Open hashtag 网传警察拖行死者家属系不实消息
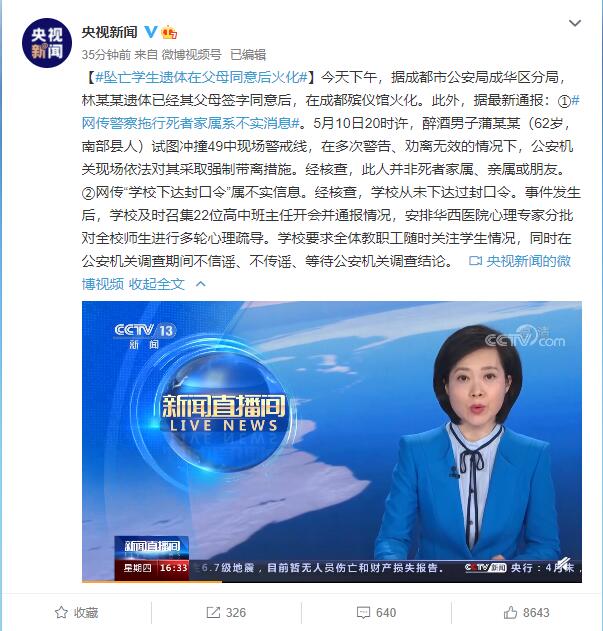The image size is (603, 631). click(x=191, y=123)
